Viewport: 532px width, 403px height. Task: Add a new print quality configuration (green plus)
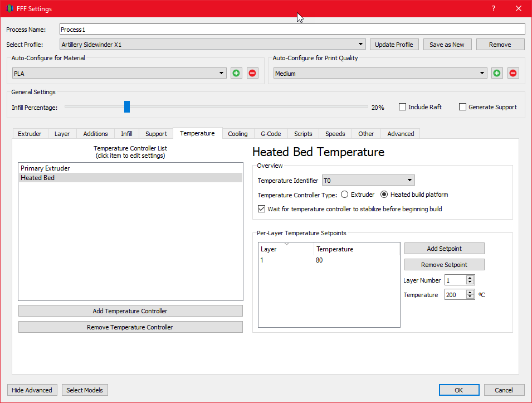(497, 73)
